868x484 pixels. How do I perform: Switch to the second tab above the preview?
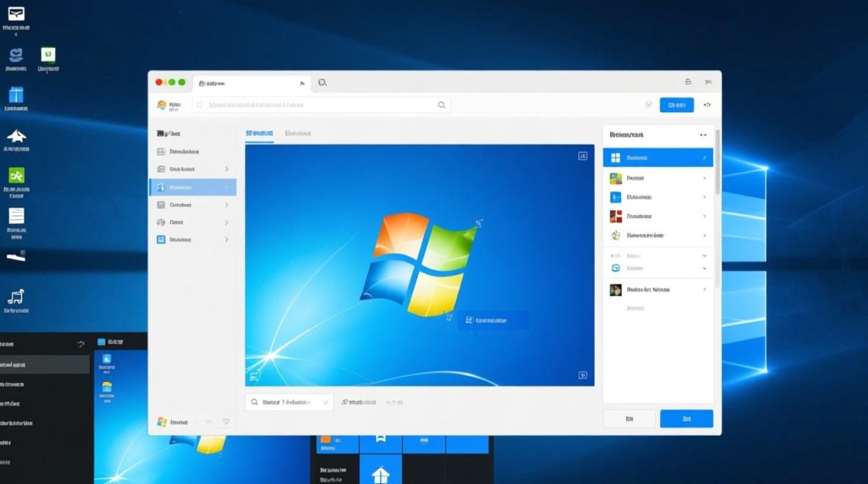[298, 133]
